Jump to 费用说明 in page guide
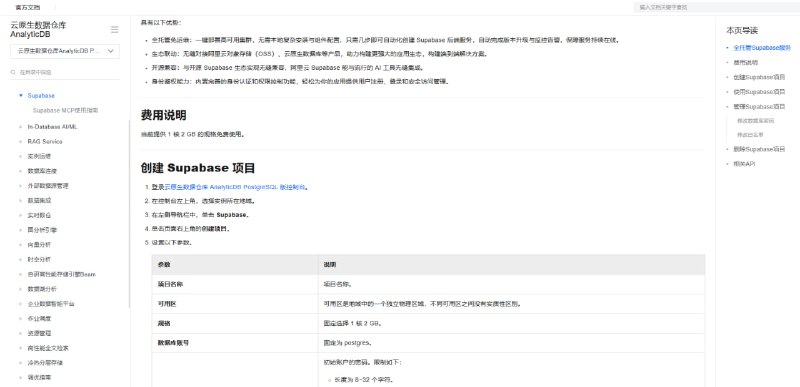The image size is (800, 387). pyautogui.click(x=745, y=62)
